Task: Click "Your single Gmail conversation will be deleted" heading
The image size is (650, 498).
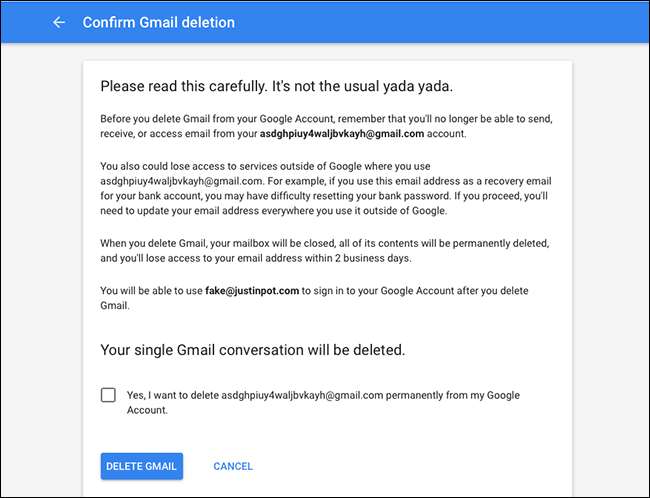Action: point(253,350)
